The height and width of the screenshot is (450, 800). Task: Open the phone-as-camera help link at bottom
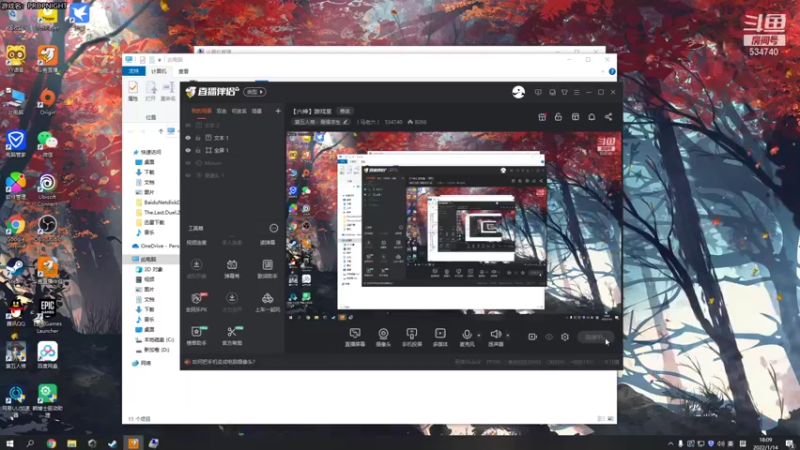[x=223, y=362]
